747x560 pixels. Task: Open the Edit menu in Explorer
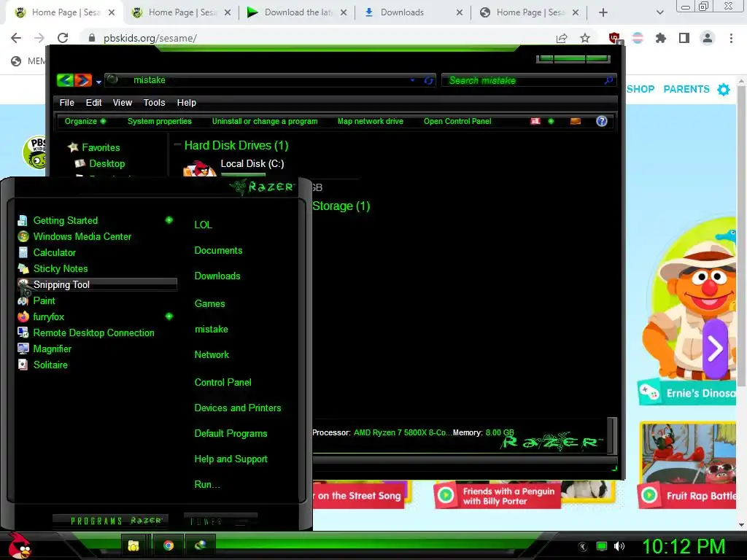pos(93,102)
